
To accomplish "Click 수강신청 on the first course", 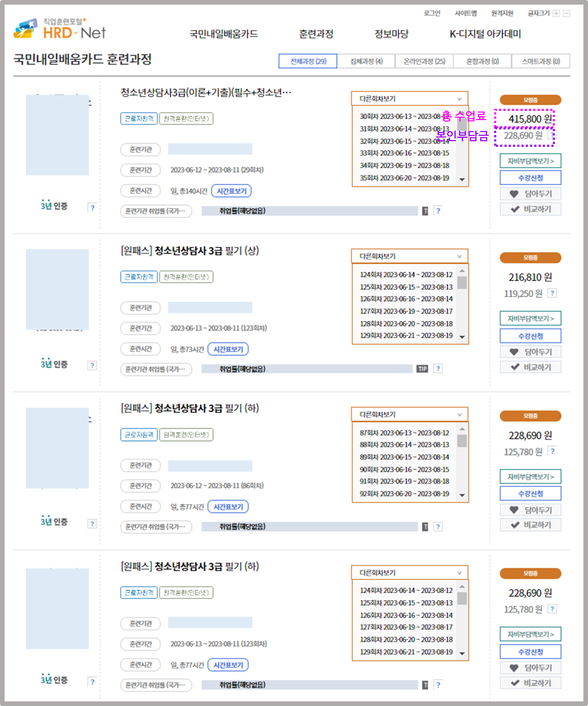I will 530,177.
